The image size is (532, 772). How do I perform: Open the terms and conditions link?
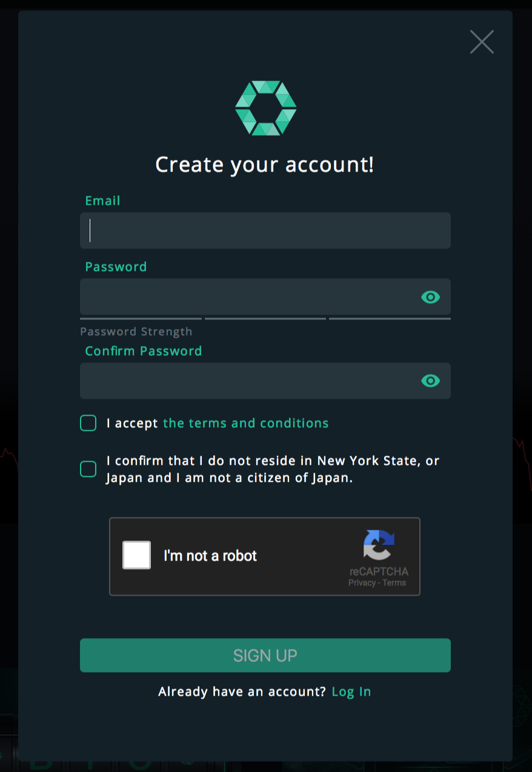pyautogui.click(x=246, y=423)
